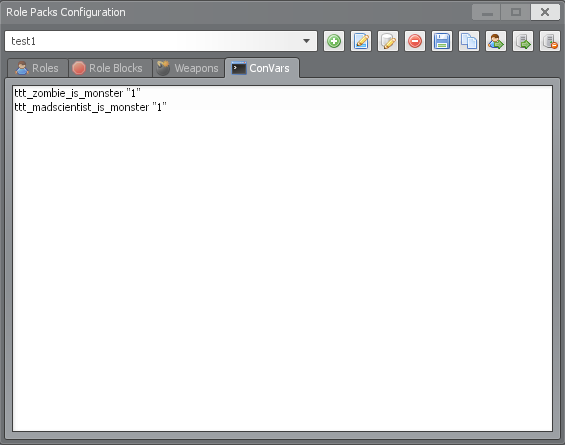Switch to the Weapons tab
The image size is (565, 445).
click(188, 68)
